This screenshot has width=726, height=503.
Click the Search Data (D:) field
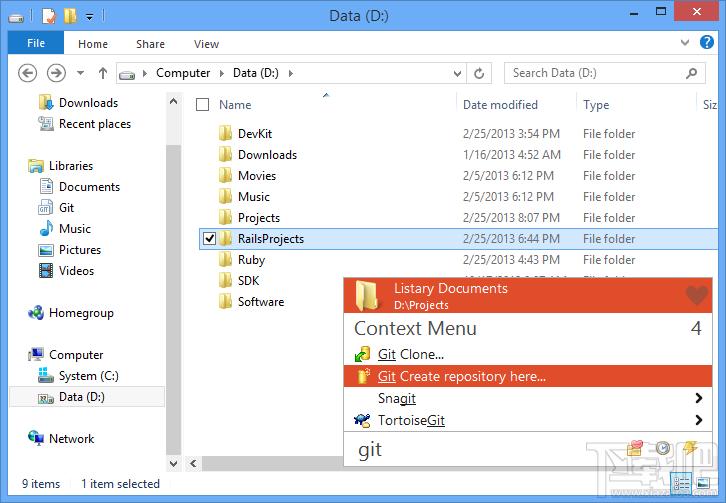(x=605, y=73)
